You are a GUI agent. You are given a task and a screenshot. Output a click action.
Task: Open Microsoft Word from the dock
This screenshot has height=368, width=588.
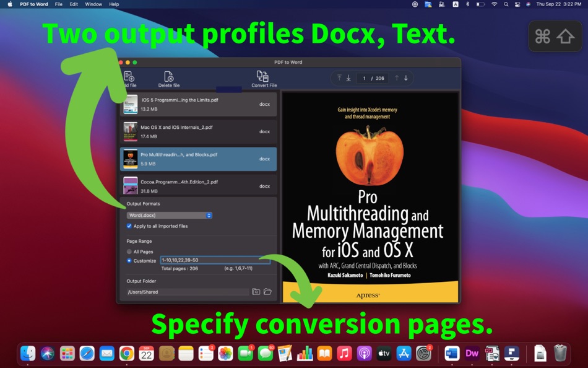pyautogui.click(x=452, y=353)
